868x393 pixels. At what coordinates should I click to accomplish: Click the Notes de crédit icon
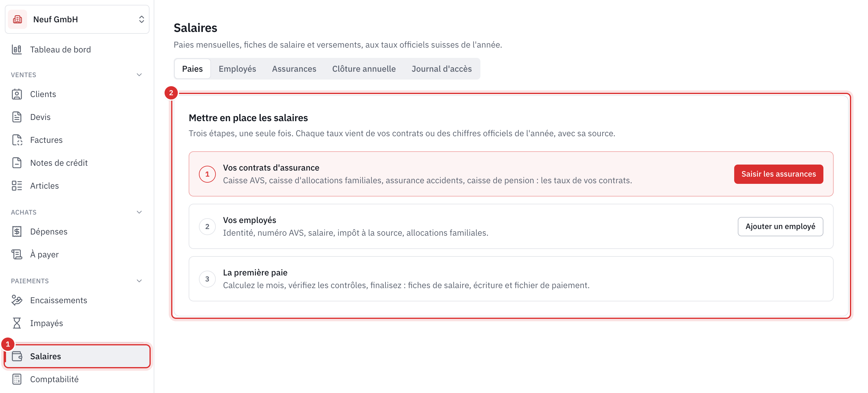tap(17, 163)
